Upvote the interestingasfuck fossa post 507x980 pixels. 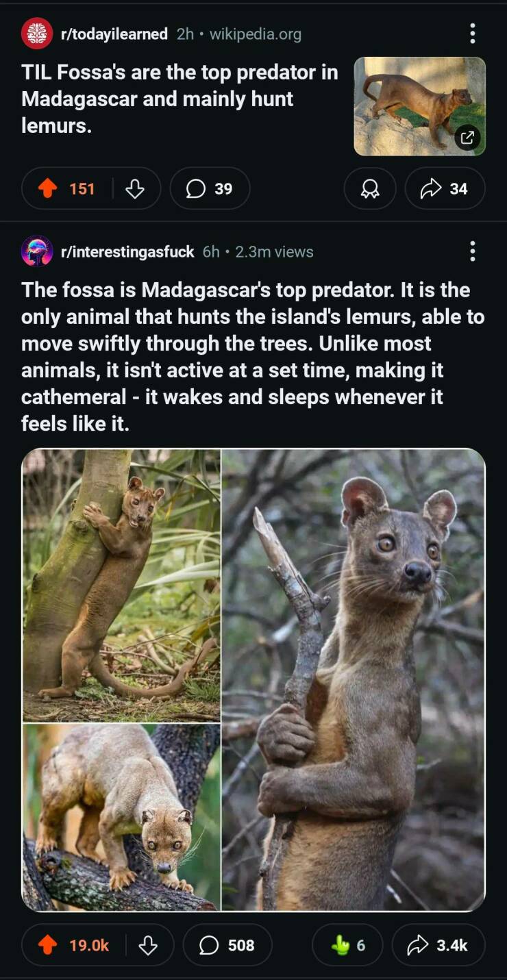[x=48, y=945]
